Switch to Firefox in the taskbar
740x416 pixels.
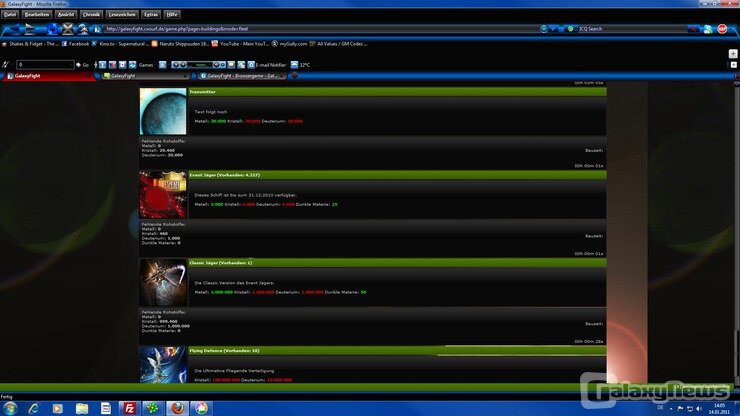point(177,408)
